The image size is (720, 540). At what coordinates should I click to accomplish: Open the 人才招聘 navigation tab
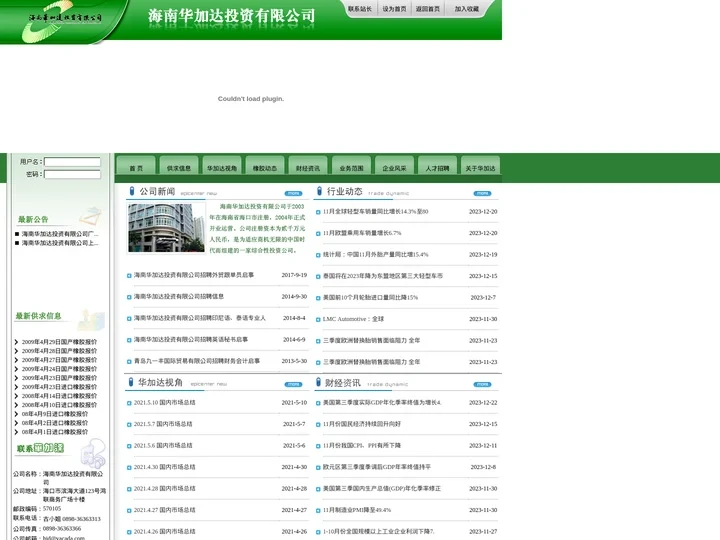pos(437,165)
